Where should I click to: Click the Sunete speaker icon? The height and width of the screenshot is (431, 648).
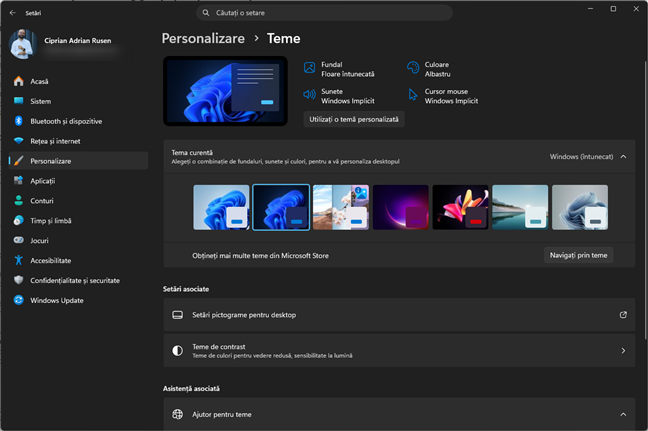tap(310, 95)
